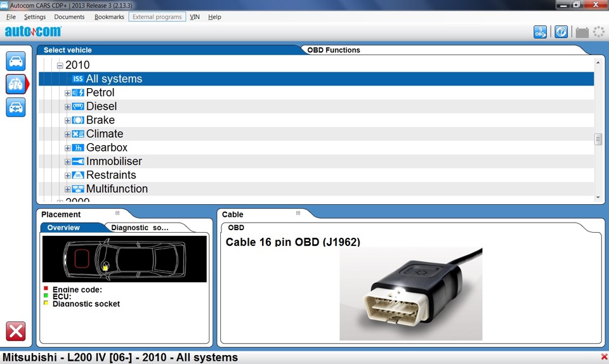This screenshot has height=364, width=609.
Task: Click the Cable 16 pin OBD (J1962) heading
Action: (293, 242)
